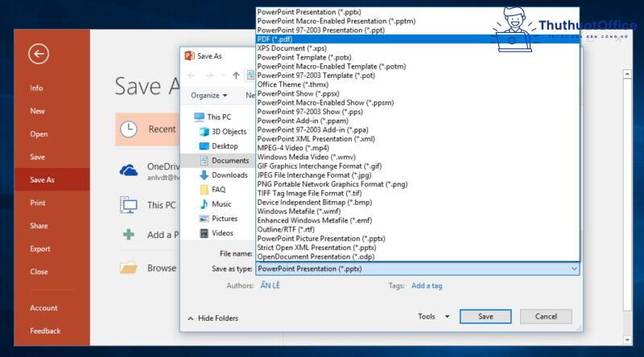Click the back arrow circle icon

[x=38, y=54]
